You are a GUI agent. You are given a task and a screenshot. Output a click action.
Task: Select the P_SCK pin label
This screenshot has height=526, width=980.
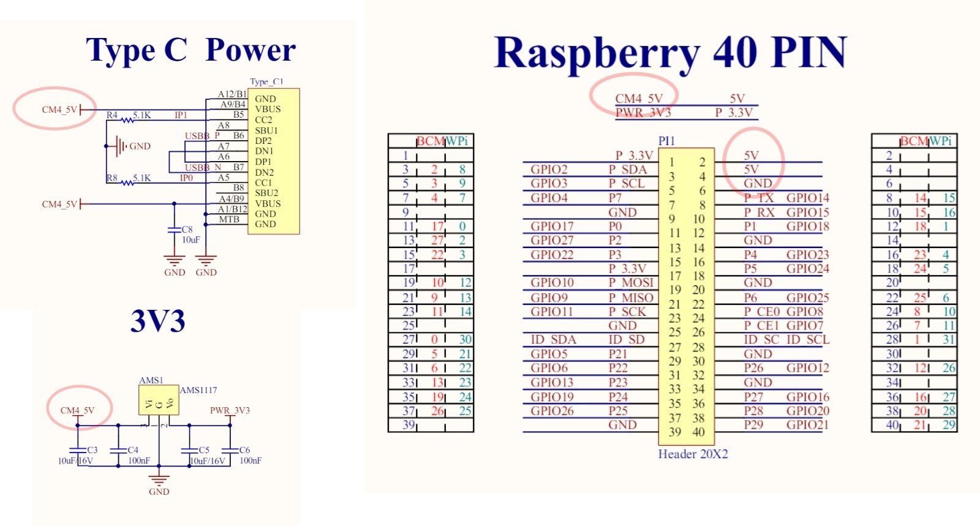(x=627, y=312)
